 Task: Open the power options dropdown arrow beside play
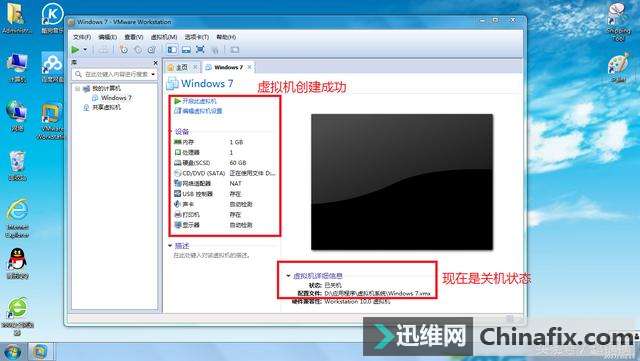85,50
